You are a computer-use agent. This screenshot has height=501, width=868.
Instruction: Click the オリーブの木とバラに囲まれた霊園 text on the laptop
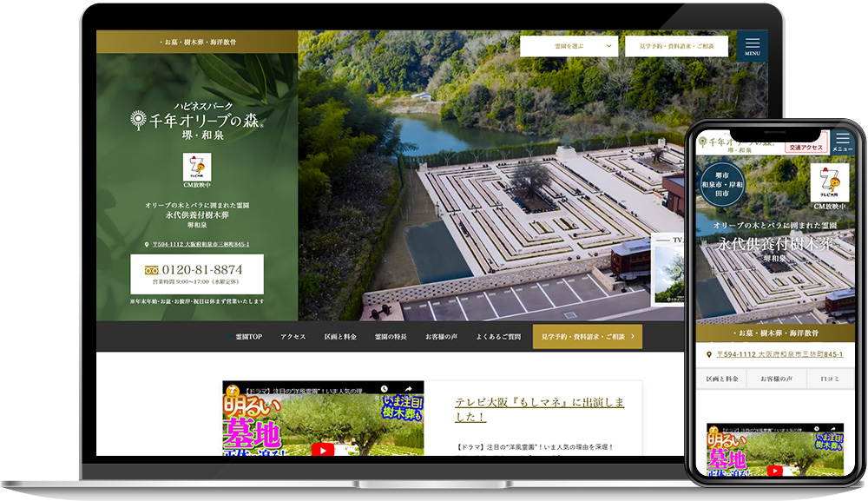[197, 206]
